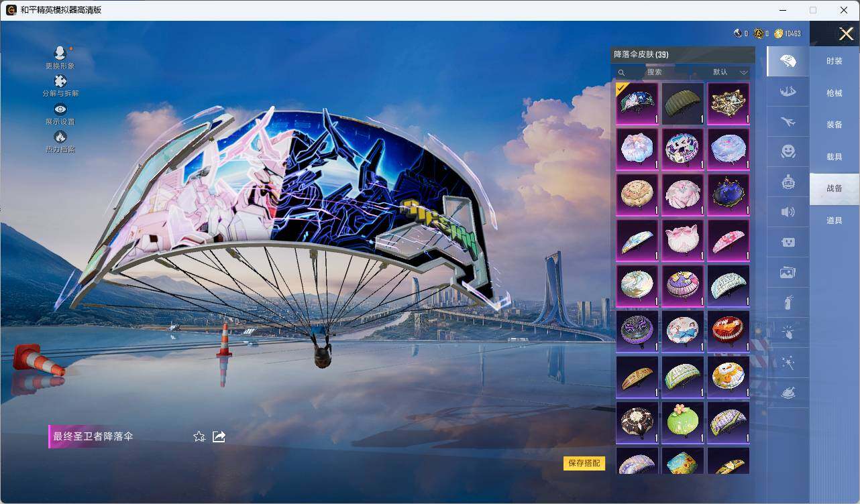Open the robot companion category icon
The width and height of the screenshot is (860, 504).
788,182
